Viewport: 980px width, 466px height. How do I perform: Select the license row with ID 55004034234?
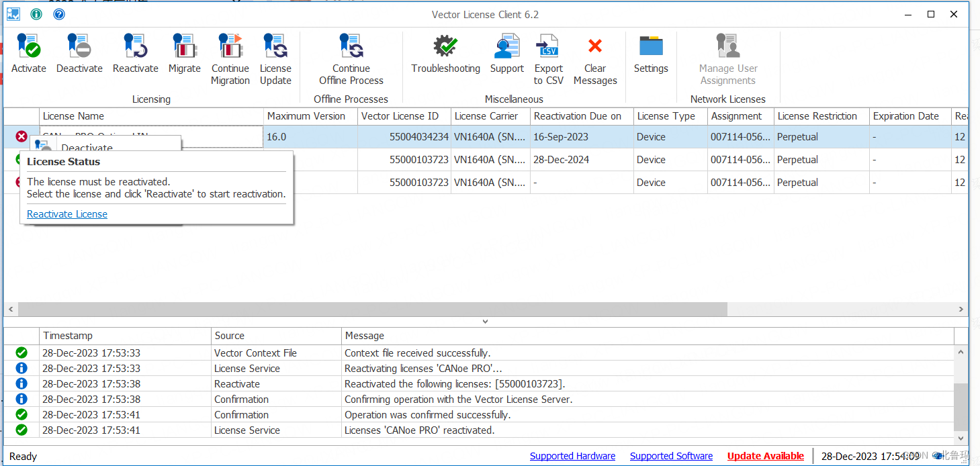coord(403,136)
